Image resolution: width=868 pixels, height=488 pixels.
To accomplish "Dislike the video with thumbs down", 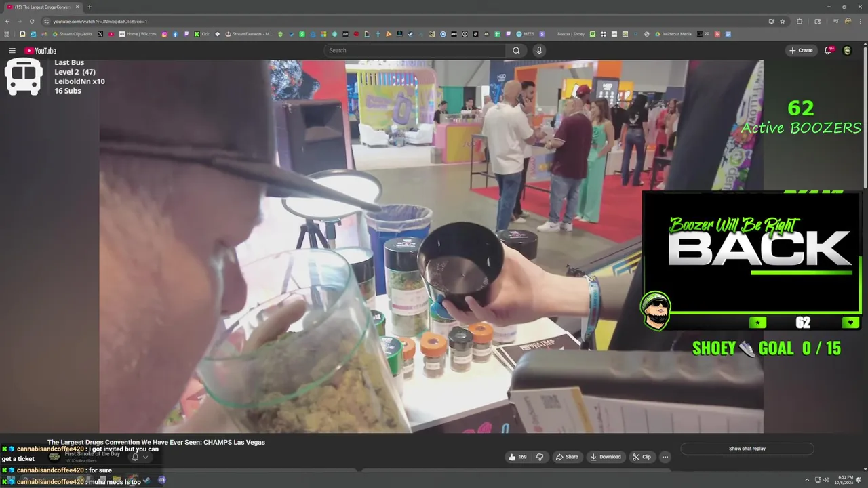I will 540,457.
